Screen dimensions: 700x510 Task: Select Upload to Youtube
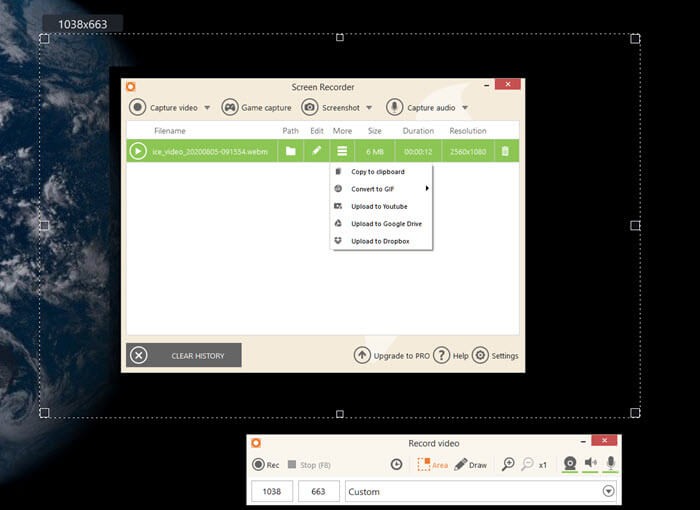[x=382, y=206]
